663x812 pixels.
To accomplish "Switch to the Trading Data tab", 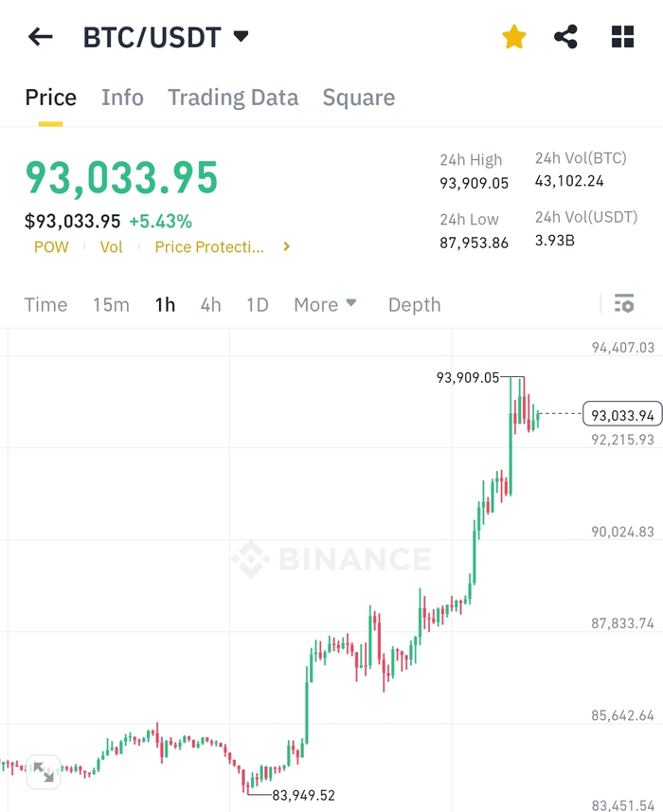I will pyautogui.click(x=233, y=98).
